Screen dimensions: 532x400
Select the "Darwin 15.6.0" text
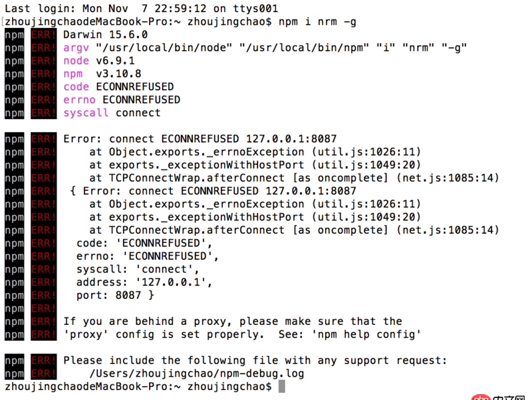[x=105, y=34]
